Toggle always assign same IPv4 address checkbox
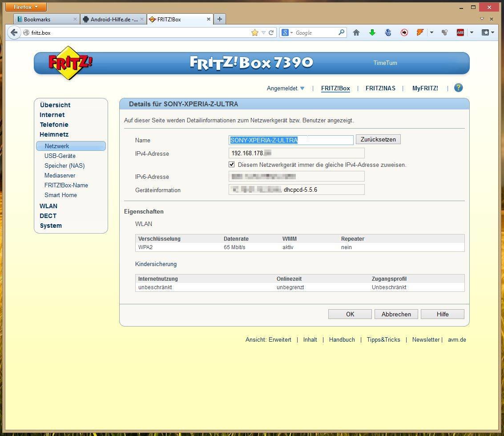The width and height of the screenshot is (504, 436). (231, 164)
